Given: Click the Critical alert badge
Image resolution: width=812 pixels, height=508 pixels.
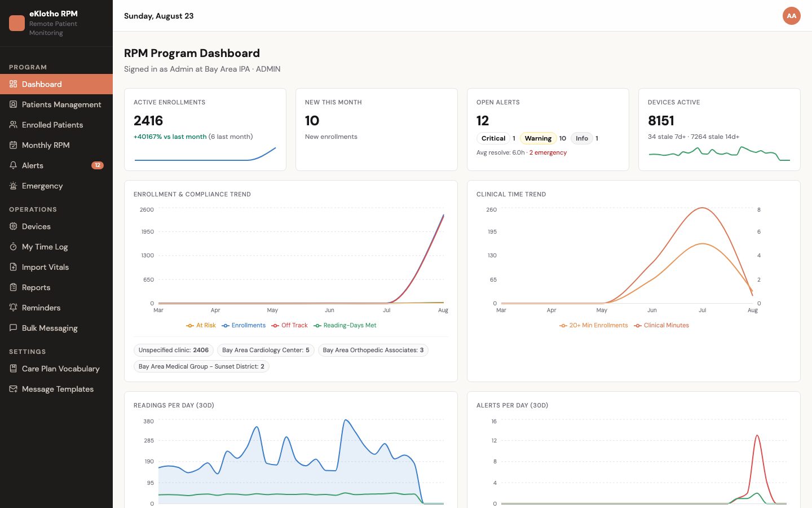Looking at the screenshot, I should (x=493, y=138).
